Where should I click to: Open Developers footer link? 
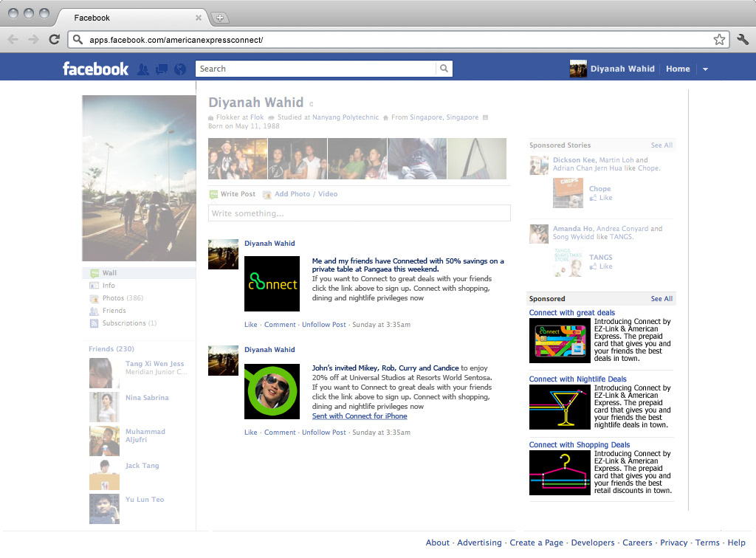593,542
